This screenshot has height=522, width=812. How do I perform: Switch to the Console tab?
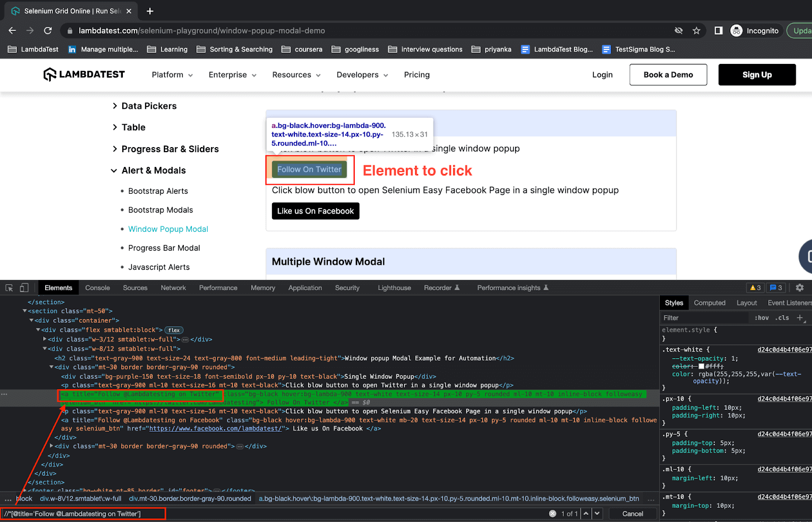(x=97, y=288)
